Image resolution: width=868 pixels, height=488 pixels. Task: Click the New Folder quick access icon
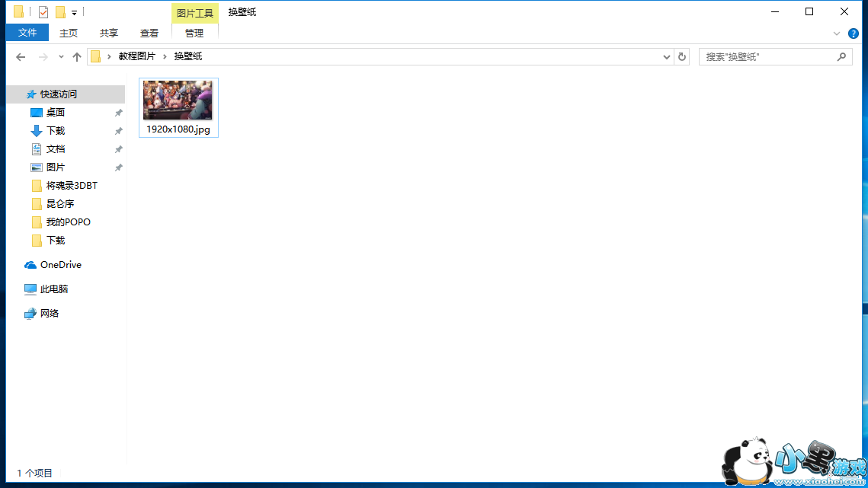[x=60, y=11]
